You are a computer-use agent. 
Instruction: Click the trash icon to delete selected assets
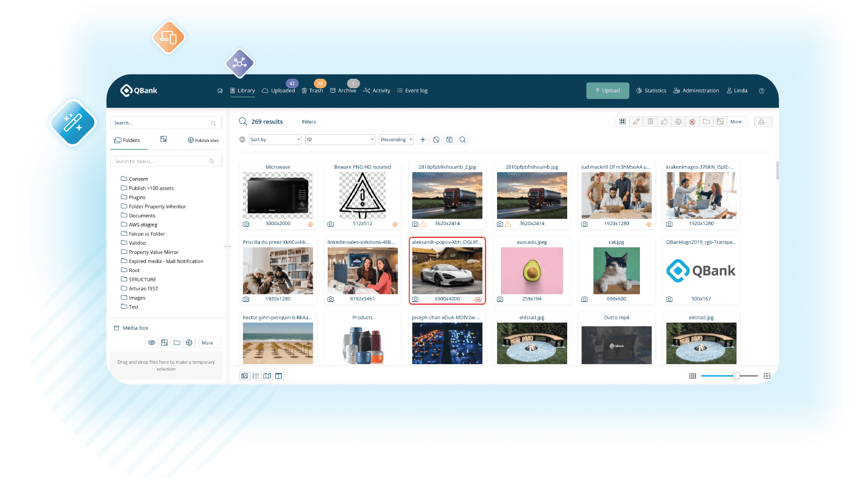[650, 121]
